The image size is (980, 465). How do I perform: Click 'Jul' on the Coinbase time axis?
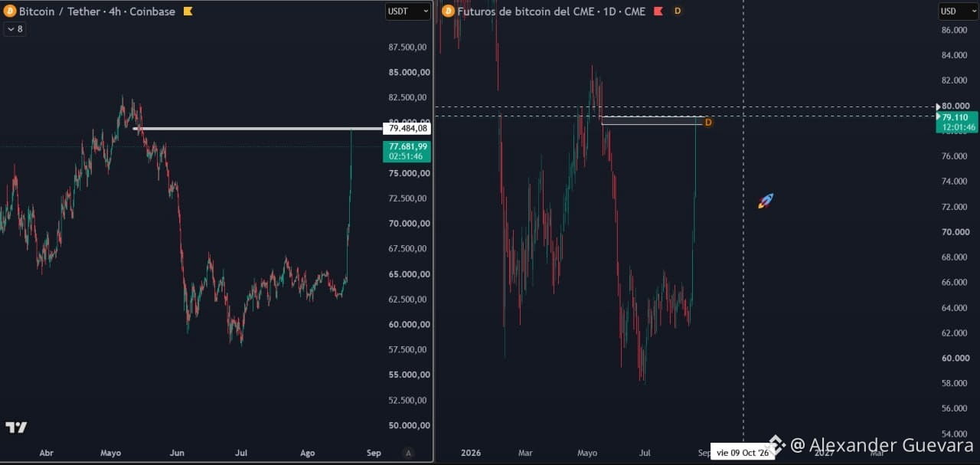(241, 454)
